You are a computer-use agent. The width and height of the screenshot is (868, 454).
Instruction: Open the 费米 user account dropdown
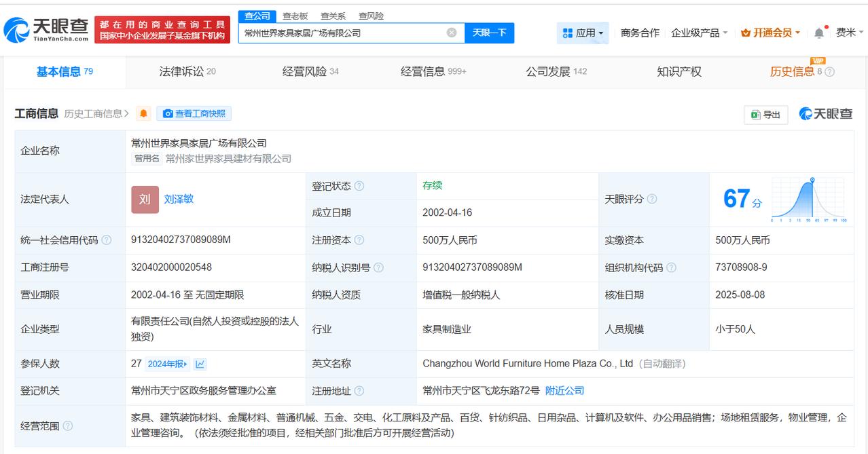[850, 33]
